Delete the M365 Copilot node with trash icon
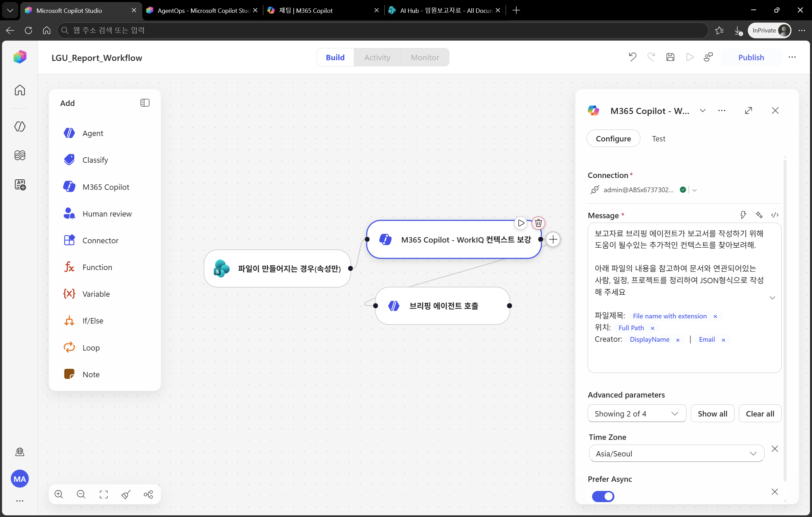 coord(538,223)
